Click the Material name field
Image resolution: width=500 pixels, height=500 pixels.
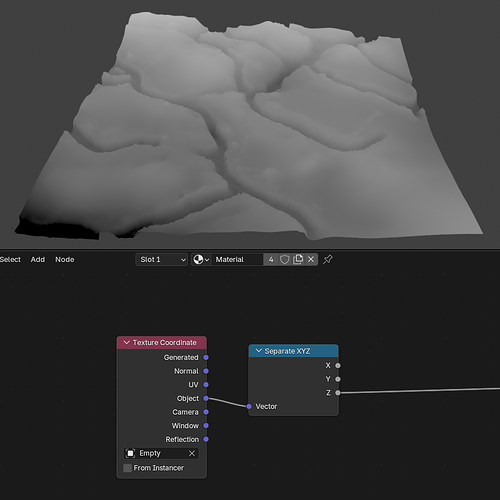(x=237, y=259)
